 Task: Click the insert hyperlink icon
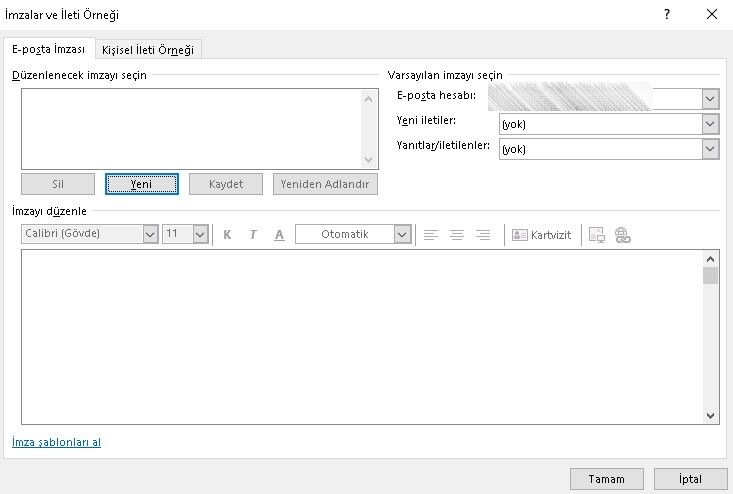point(623,235)
